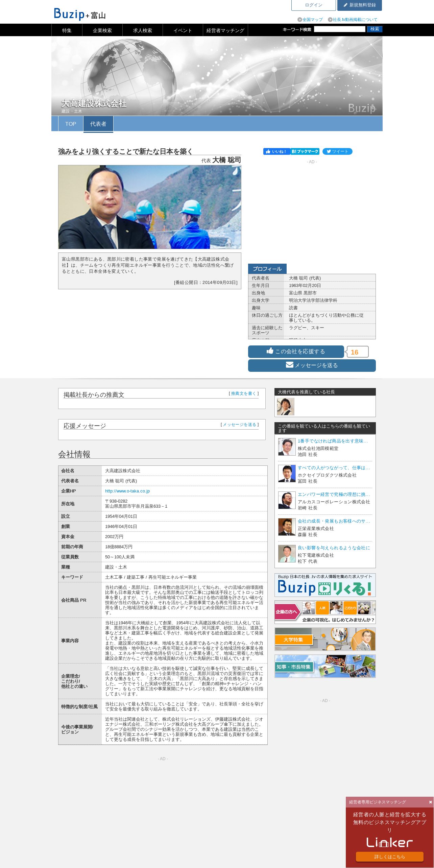The height and width of the screenshot is (868, 434).
Task: Click the 1963年02月20日 birthdate value
Action: (x=305, y=285)
